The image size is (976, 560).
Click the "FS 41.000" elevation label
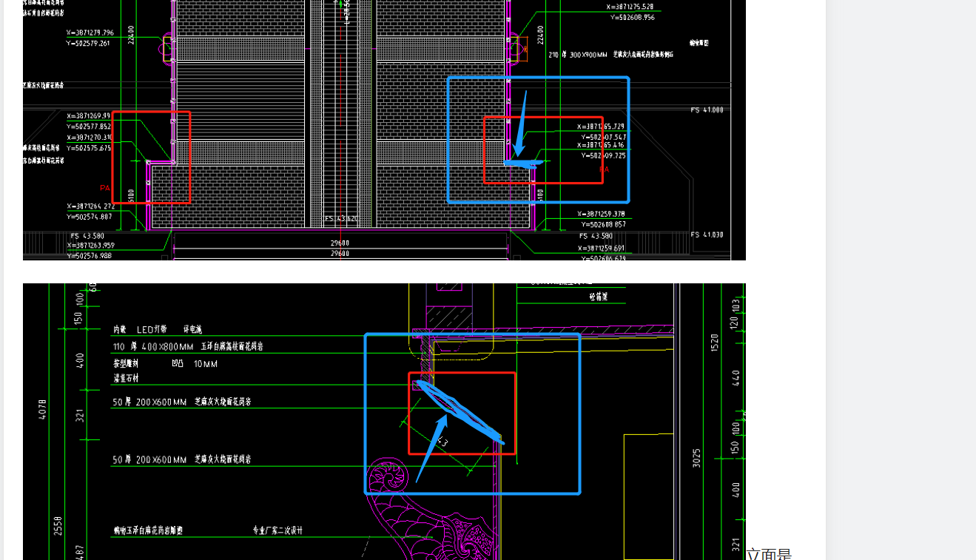[707, 109]
